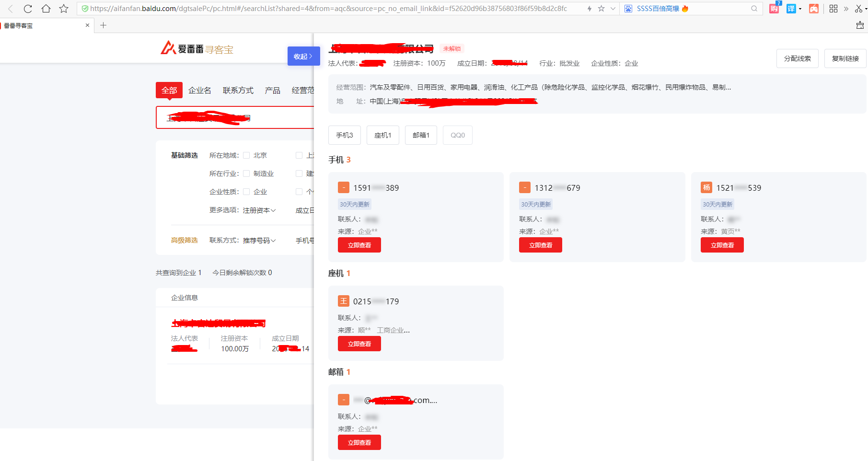Click 立即查看 for the email contact
This screenshot has height=461, width=868.
point(359,442)
